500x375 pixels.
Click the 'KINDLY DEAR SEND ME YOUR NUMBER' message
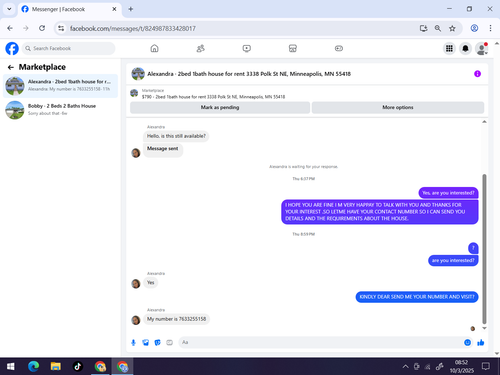(x=417, y=297)
